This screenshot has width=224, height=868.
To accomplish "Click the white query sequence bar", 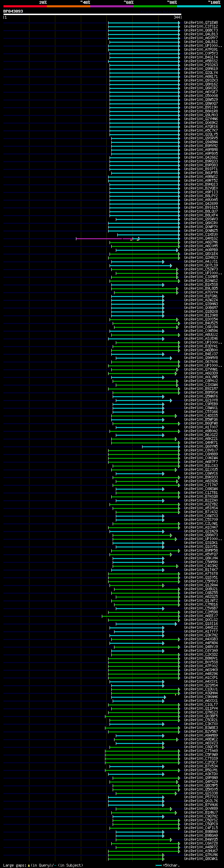I will tap(92, 14).
